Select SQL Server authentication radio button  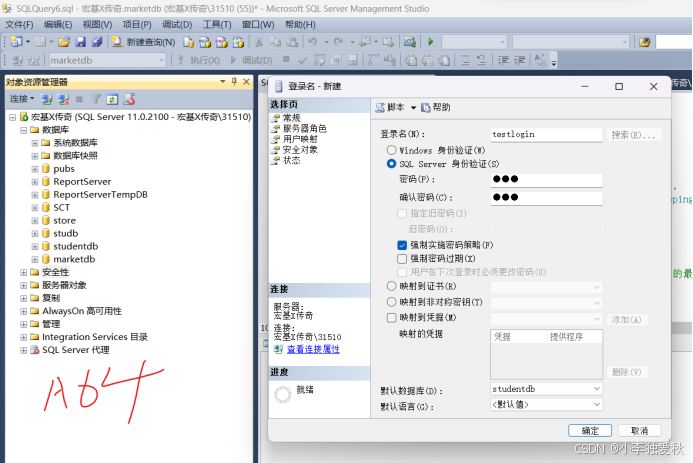(391, 164)
